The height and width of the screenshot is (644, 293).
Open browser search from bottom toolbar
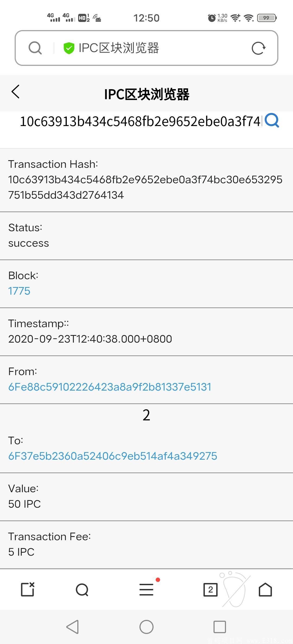[82, 590]
